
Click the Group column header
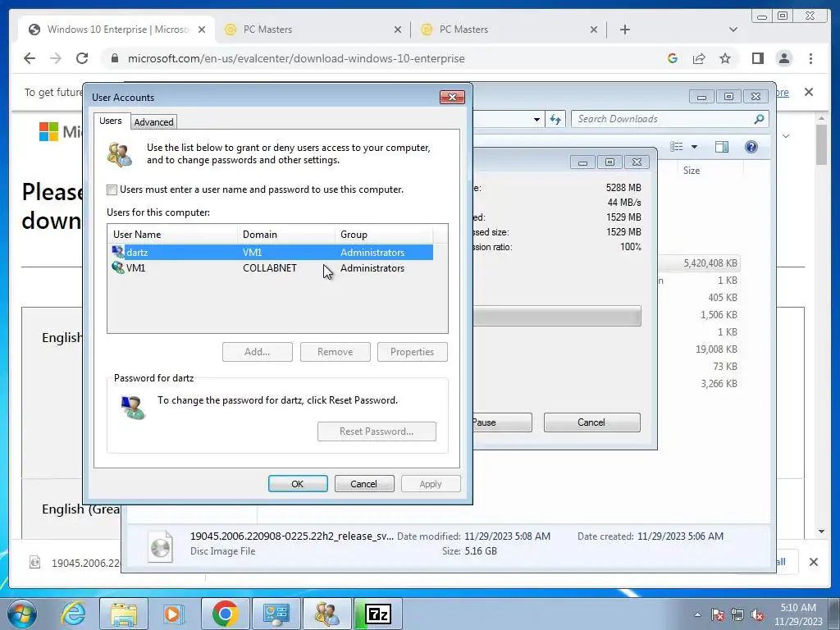pos(384,234)
